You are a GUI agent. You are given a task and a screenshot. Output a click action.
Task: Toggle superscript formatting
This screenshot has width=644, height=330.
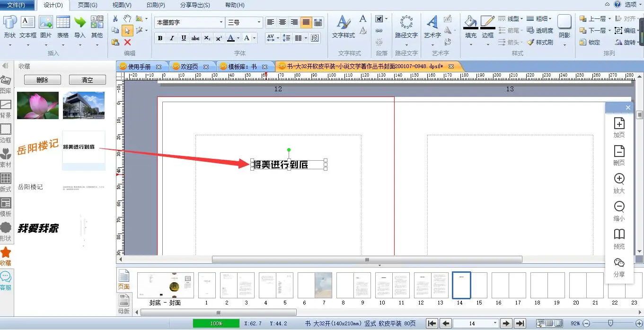click(219, 38)
